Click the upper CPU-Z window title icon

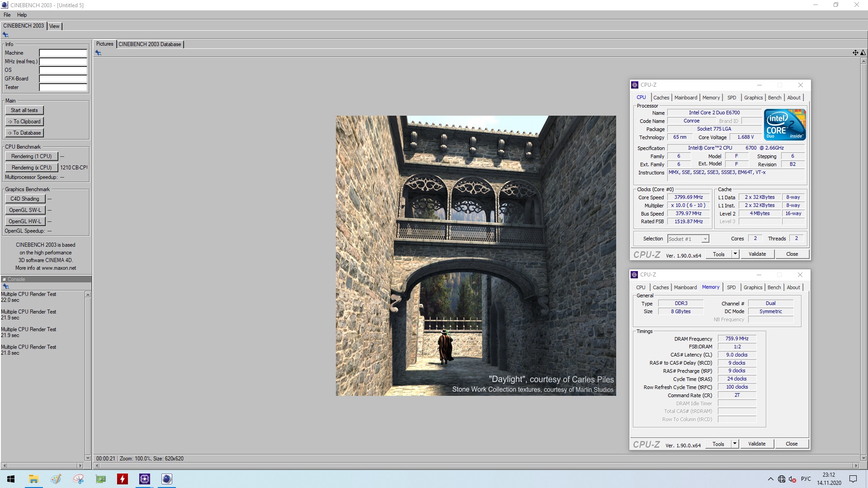(x=635, y=85)
